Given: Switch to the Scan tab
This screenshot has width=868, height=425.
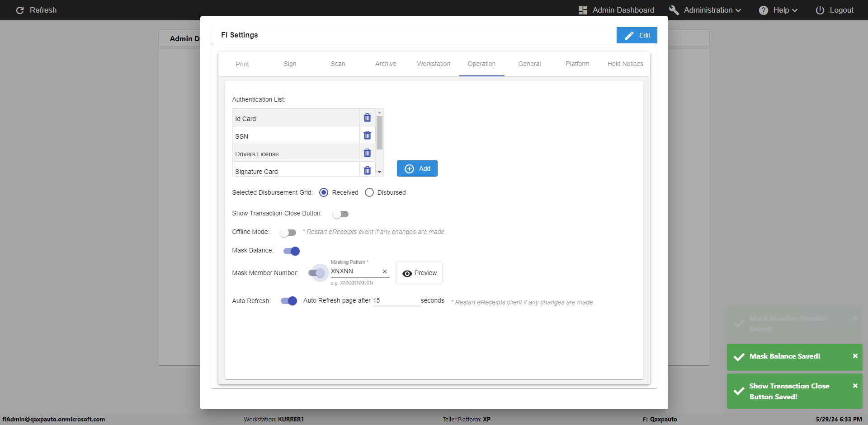Looking at the screenshot, I should pyautogui.click(x=338, y=64).
